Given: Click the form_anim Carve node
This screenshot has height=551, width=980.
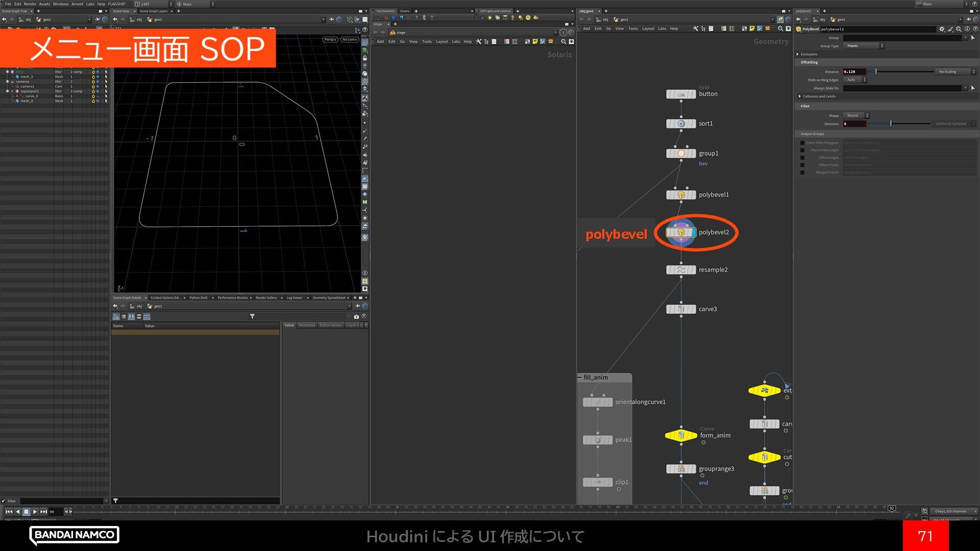Looking at the screenshot, I should coord(681,436).
